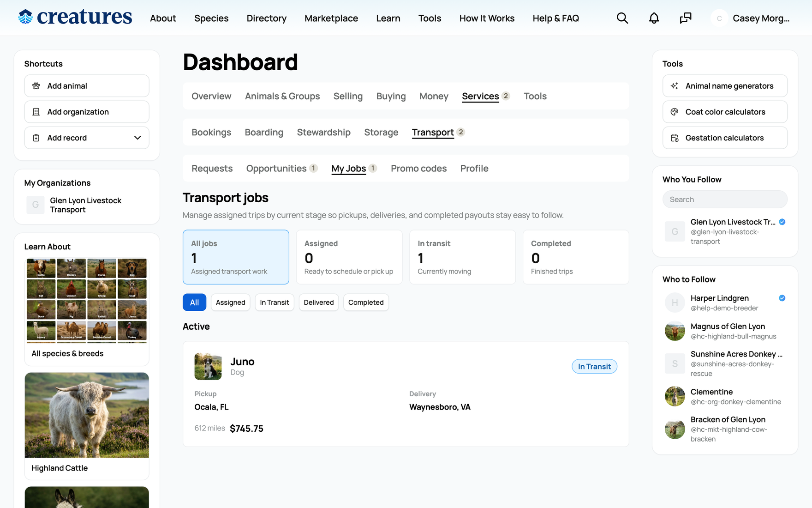Viewport: 812px width, 508px height.
Task: Switch to the Selling tab
Action: click(x=348, y=96)
